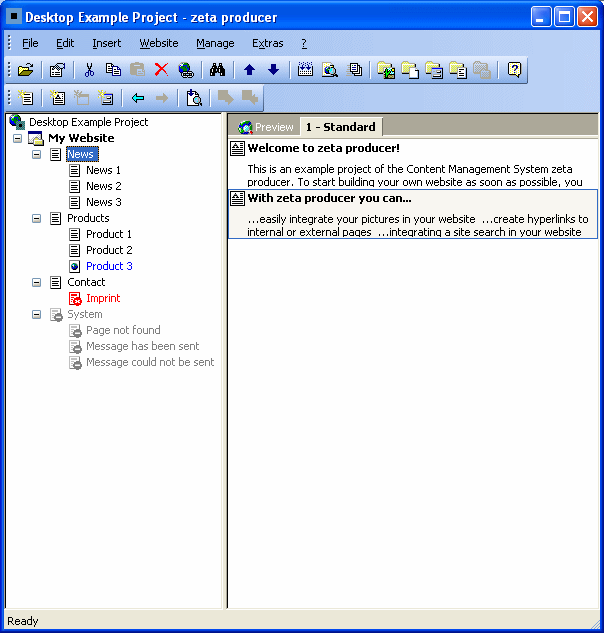Screen dimensions: 604x633
Task: Click the globe with magnifier preview icon
Action: coord(330,70)
